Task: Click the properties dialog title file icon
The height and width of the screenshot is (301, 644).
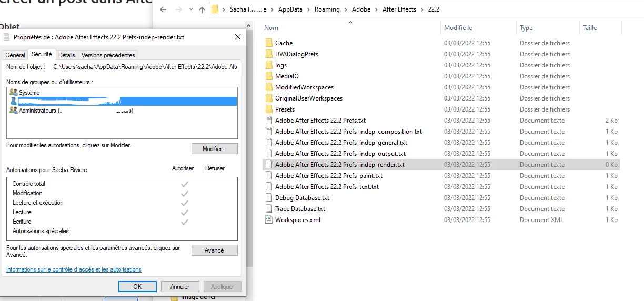Action: click(6, 37)
